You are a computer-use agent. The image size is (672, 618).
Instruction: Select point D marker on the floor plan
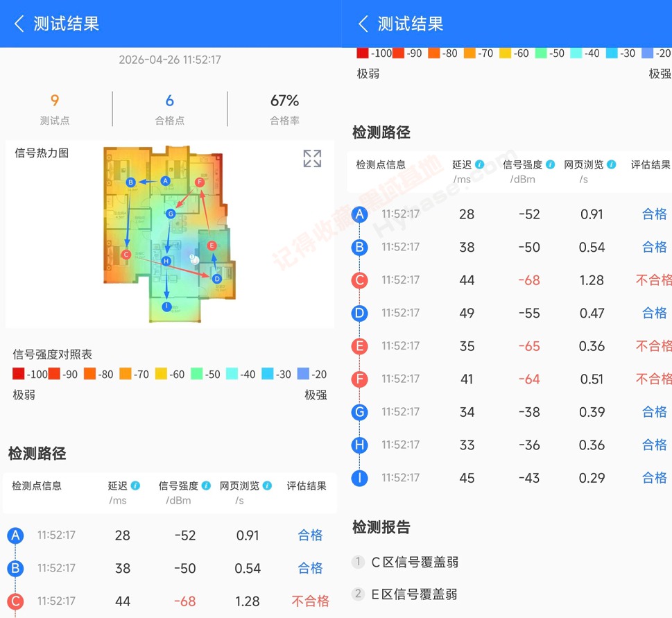point(217,278)
